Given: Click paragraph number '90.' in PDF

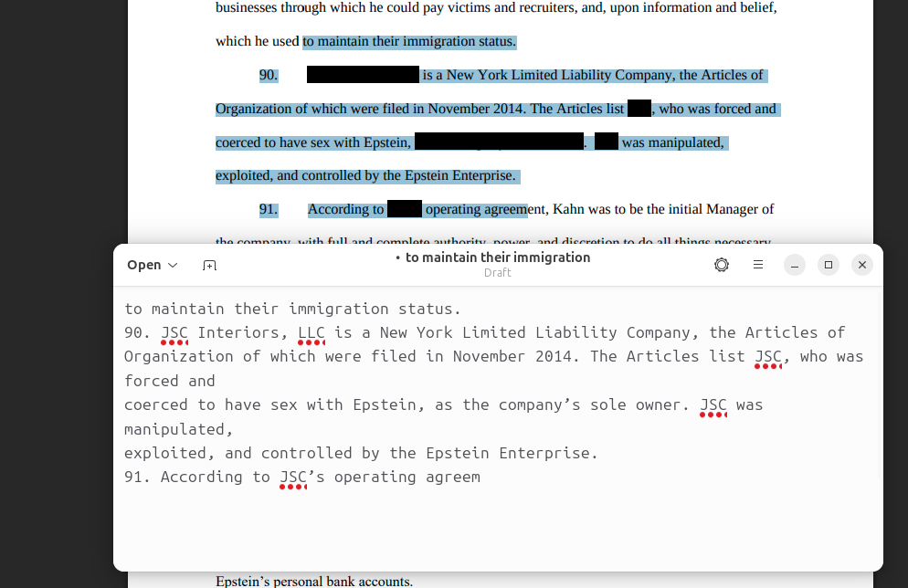Looking at the screenshot, I should tap(269, 75).
